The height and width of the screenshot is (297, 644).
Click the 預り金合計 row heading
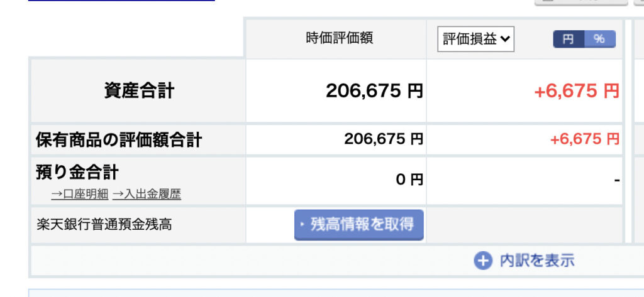coord(77,172)
